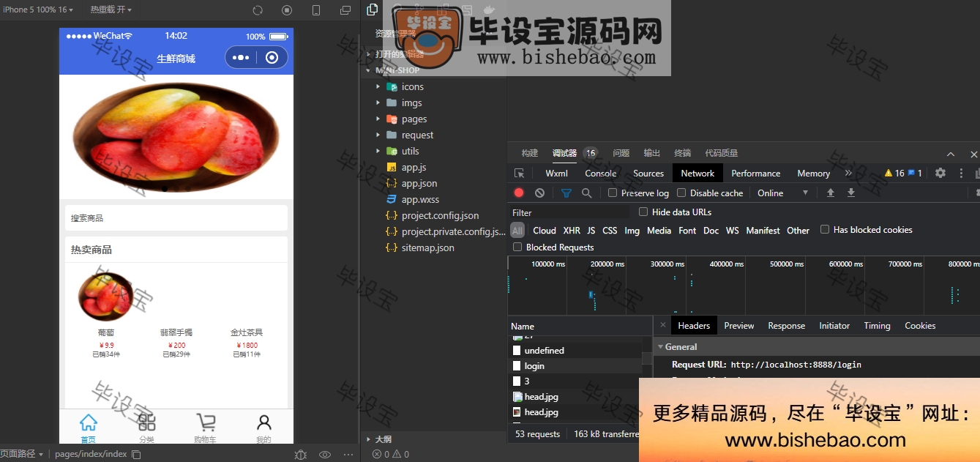This screenshot has width=980, height=462.
Task: Tap the 葡萄 product thumbnail
Action: click(x=106, y=296)
